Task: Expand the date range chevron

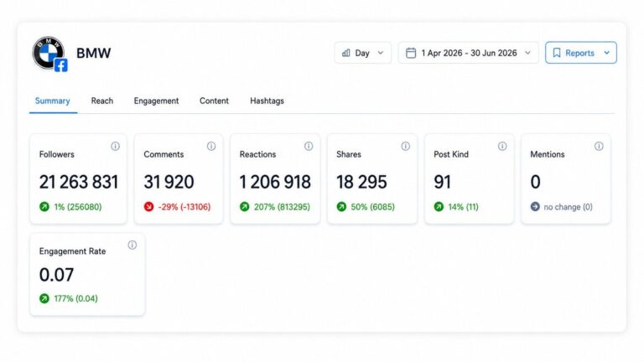Action: click(527, 53)
